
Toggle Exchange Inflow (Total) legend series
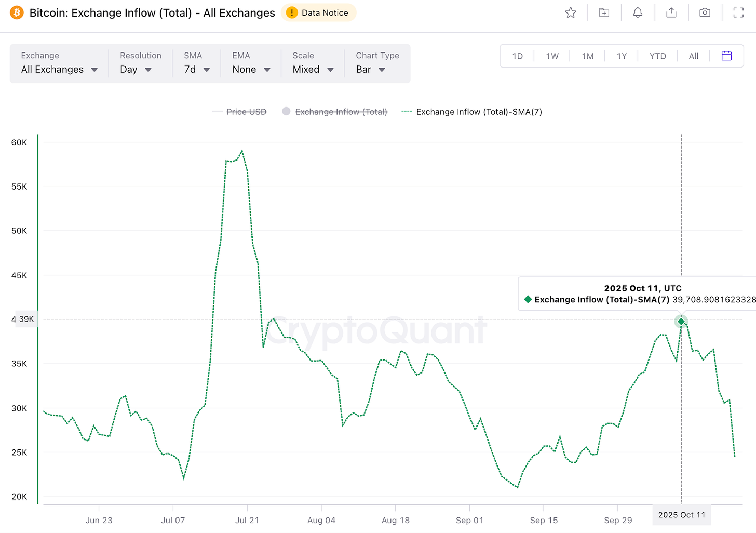341,112
